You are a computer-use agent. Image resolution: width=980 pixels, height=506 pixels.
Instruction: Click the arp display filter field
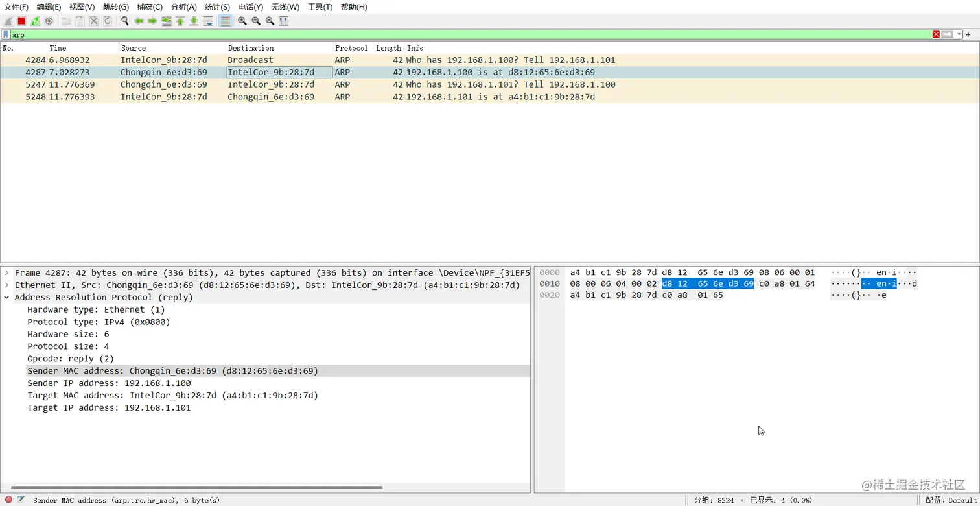click(471, 34)
